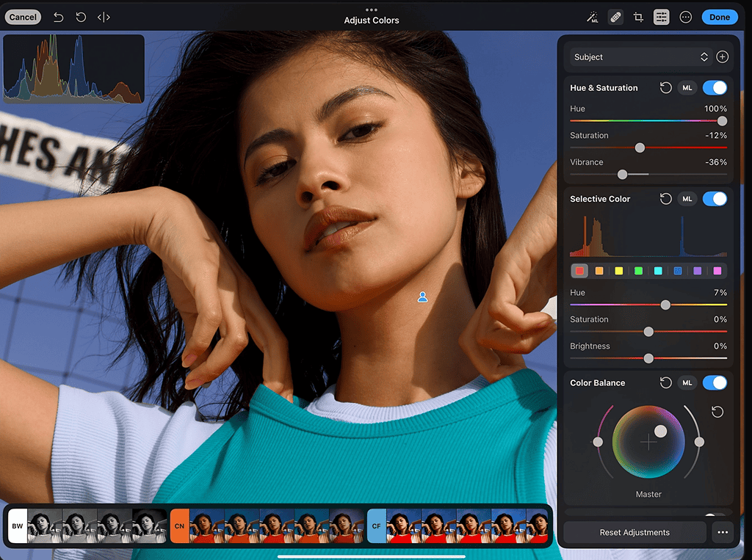Select the red color swatch
Screen dimensions: 752x560
point(579,271)
